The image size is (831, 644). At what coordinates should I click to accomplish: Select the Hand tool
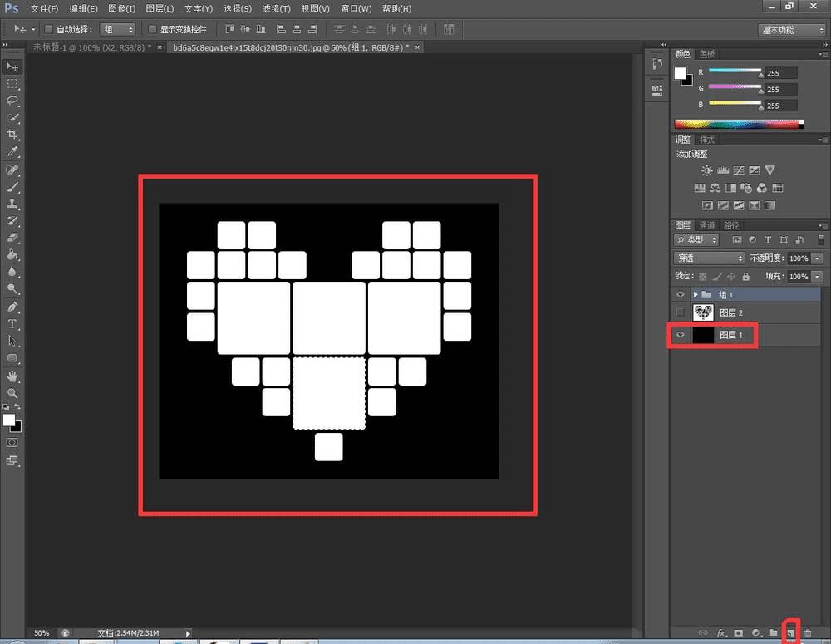12,376
